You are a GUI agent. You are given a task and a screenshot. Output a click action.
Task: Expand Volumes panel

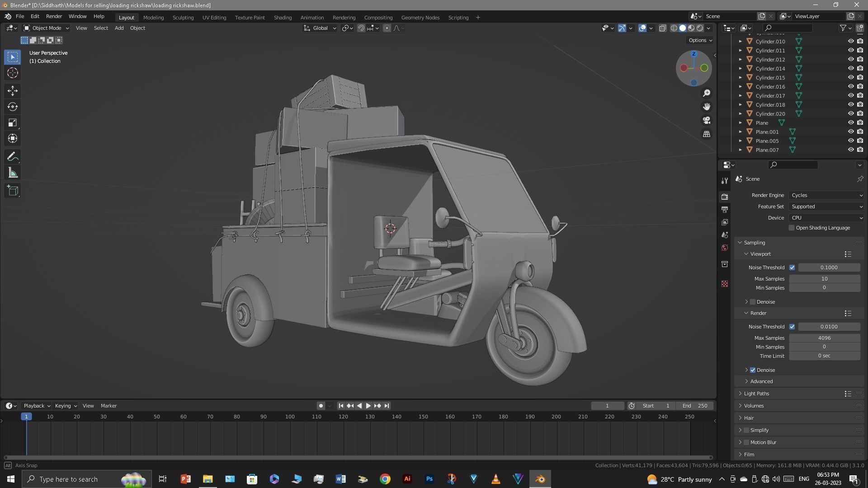[754, 406]
